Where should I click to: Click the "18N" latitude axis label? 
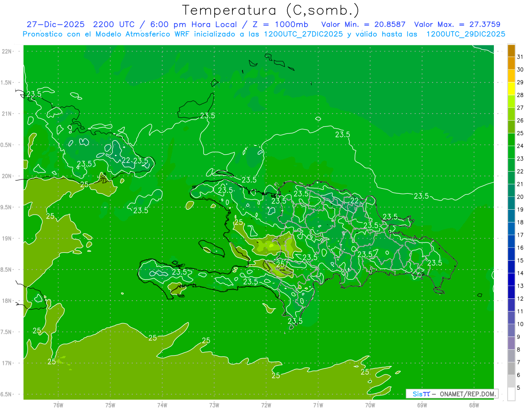point(7,301)
